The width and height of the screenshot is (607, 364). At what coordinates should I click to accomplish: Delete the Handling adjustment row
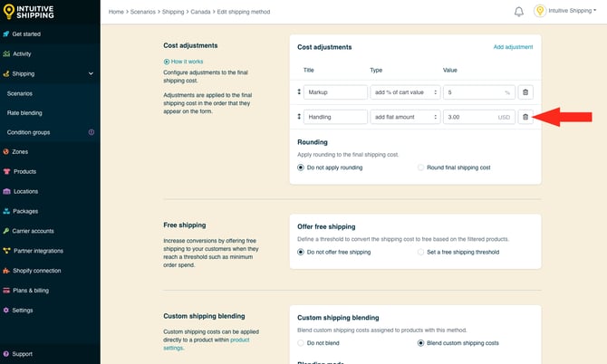(525, 117)
